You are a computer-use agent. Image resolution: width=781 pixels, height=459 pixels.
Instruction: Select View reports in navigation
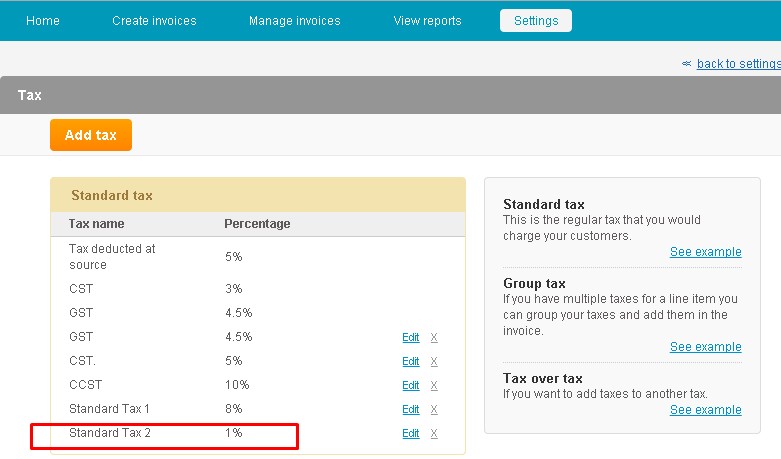tap(427, 21)
